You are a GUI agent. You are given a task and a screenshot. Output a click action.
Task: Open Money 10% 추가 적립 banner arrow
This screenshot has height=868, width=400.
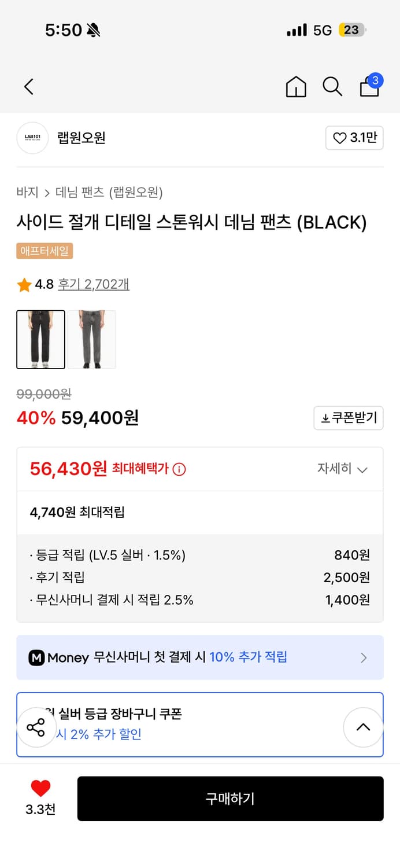point(364,657)
